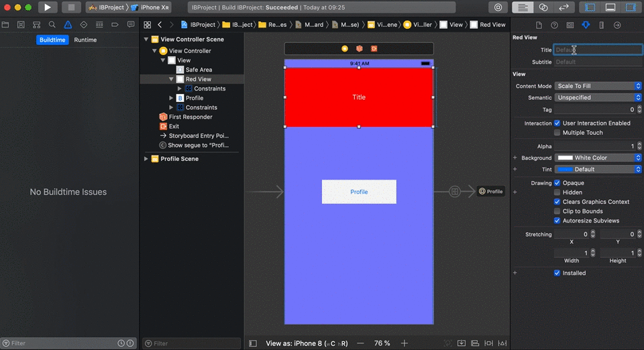Screen dimensions: 644x350
Task: Switch to Version editor
Action: point(564,7)
